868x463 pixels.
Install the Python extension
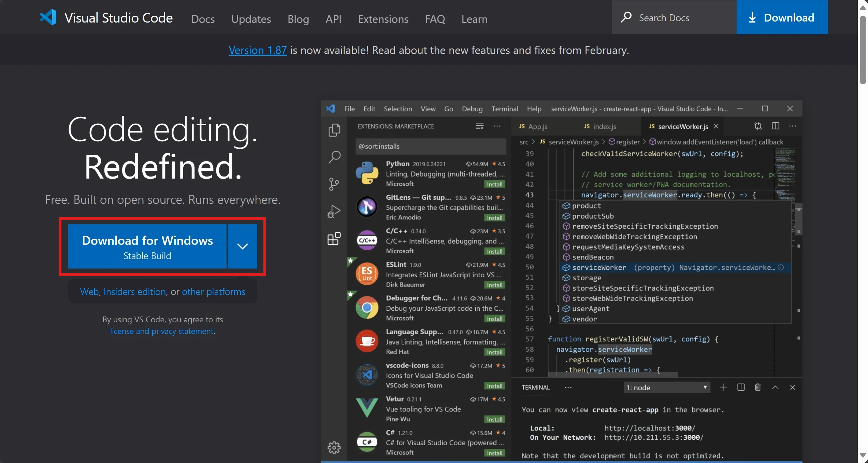pos(494,184)
